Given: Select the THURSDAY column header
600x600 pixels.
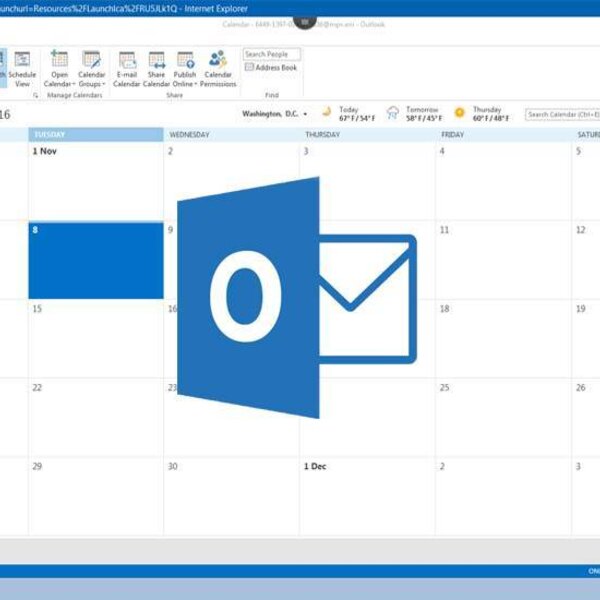Looking at the screenshot, I should (367, 135).
